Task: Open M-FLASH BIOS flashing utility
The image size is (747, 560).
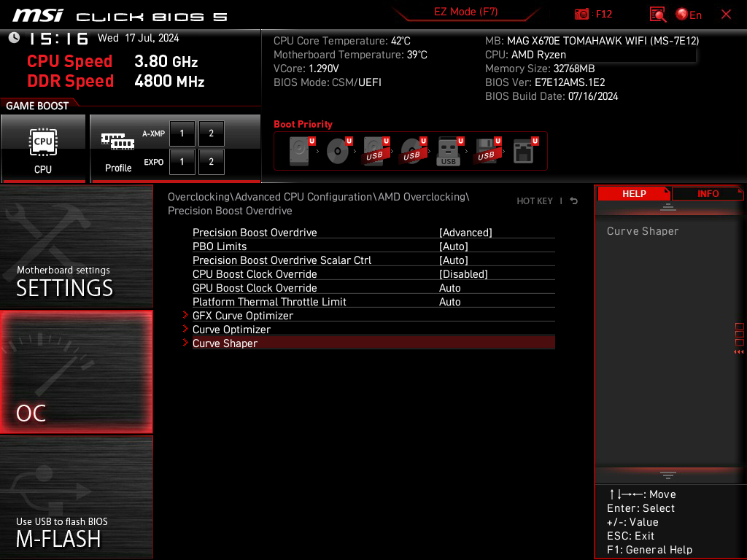Action: point(76,497)
